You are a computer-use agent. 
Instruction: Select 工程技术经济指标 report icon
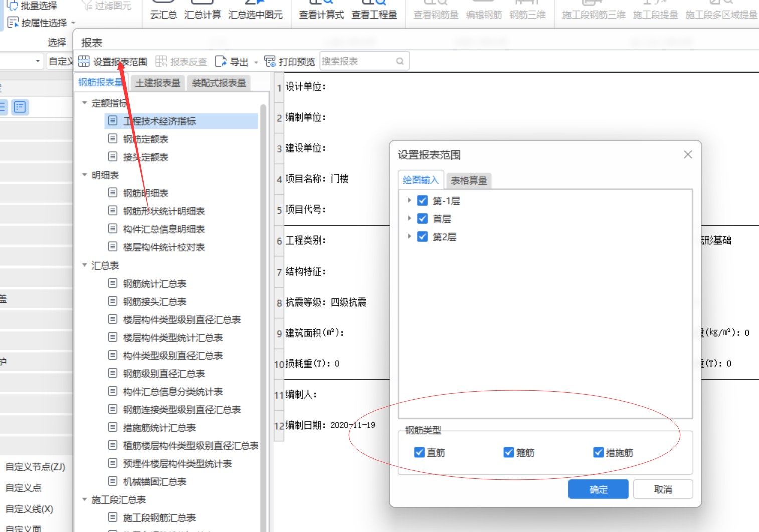(x=113, y=120)
